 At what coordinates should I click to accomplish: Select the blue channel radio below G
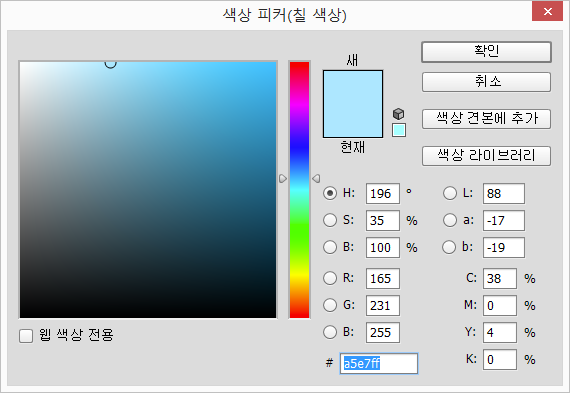pyautogui.click(x=330, y=332)
